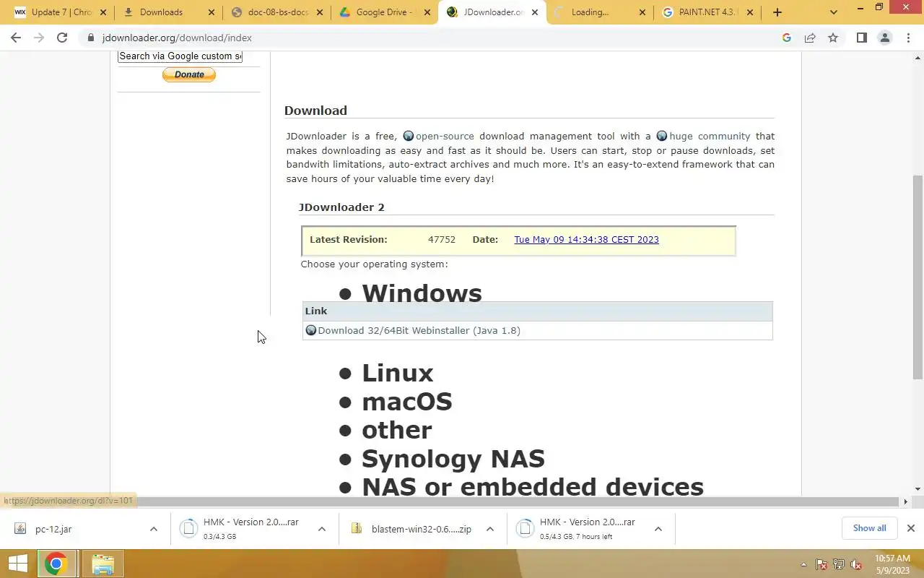Close the Downloads tab
The height and width of the screenshot is (578, 924).
pyautogui.click(x=212, y=12)
